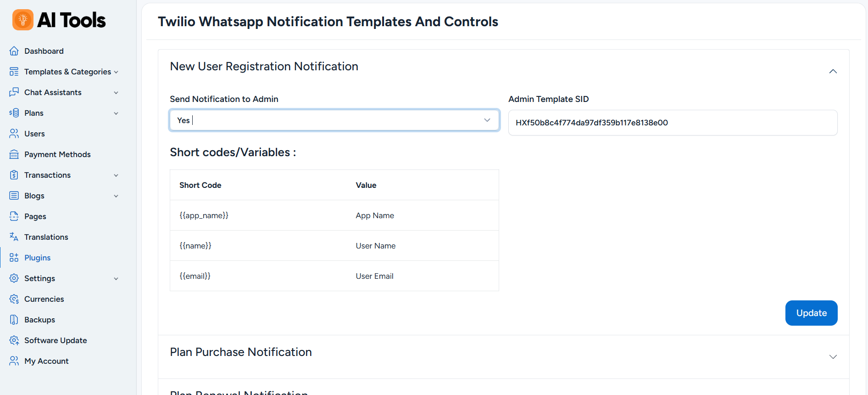The width and height of the screenshot is (868, 395).
Task: Open Pages menu item
Action: (35, 216)
